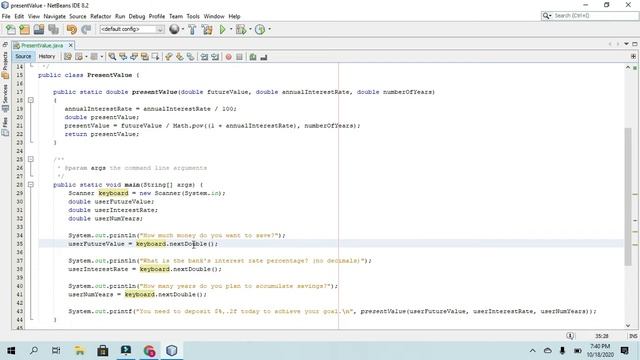Click the Redo arrow icon

(x=86, y=29)
